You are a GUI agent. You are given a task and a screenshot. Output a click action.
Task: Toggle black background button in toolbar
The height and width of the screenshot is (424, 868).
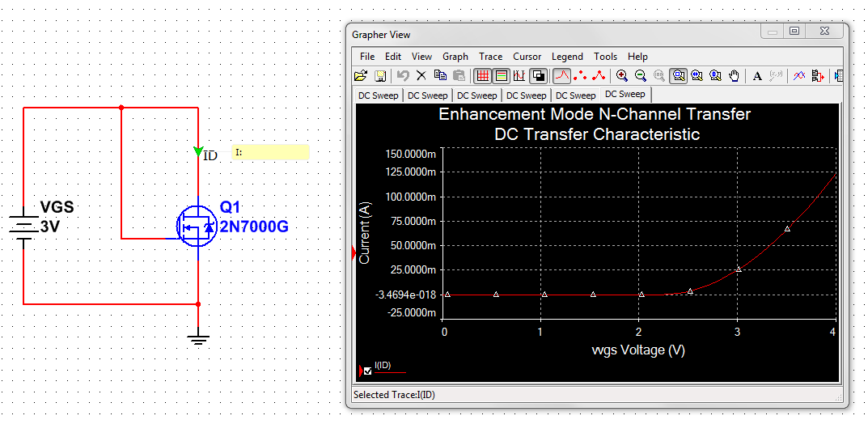(538, 76)
